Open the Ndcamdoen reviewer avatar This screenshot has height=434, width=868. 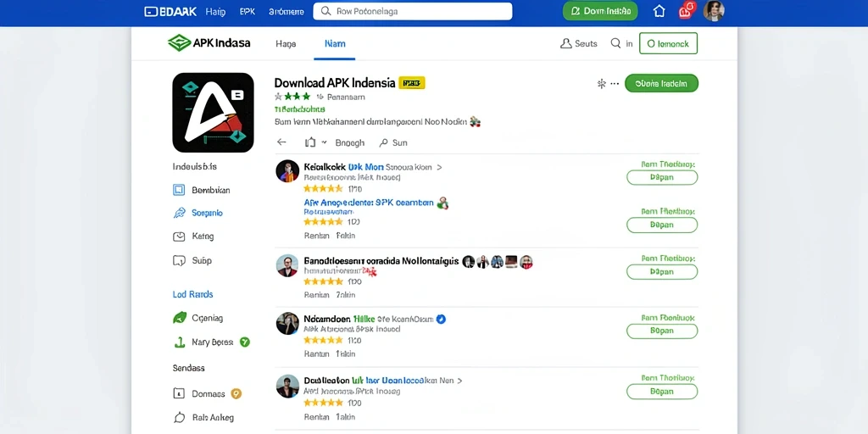[287, 323]
